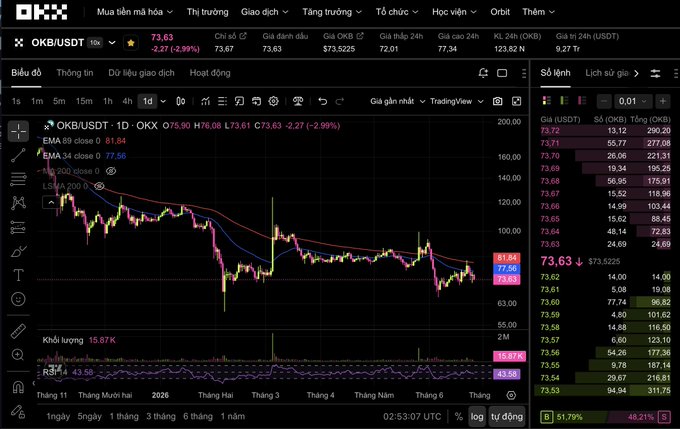Open the indicators icon in chart toolbar

tap(206, 101)
